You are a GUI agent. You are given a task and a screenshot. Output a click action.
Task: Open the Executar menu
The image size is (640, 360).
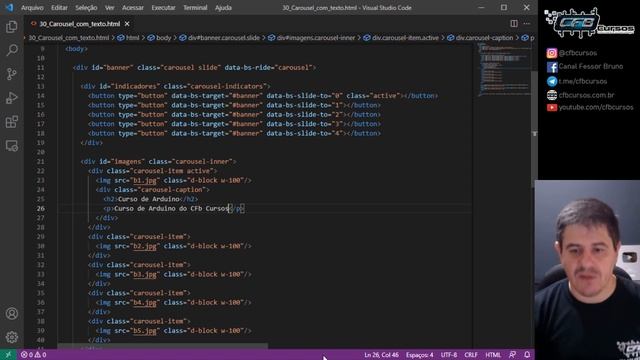click(x=163, y=8)
